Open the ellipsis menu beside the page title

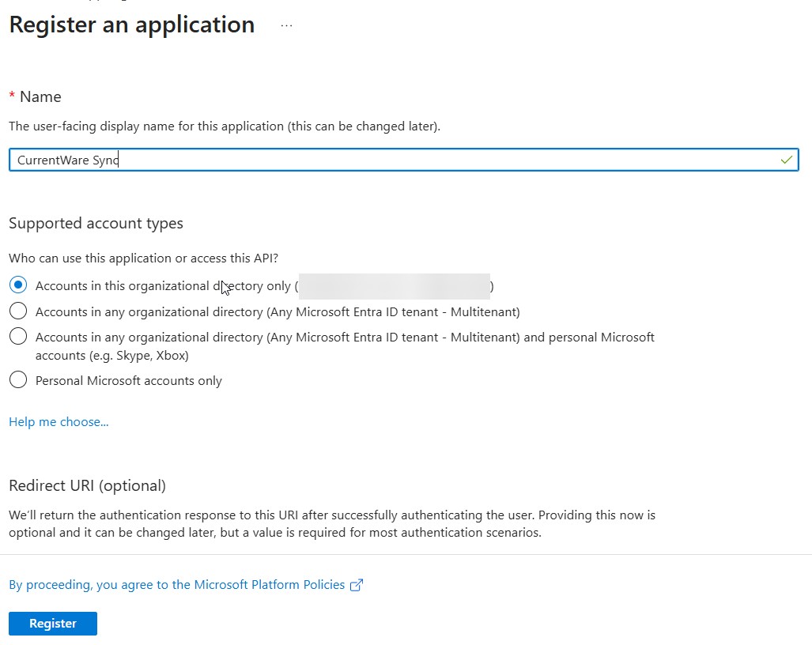(286, 25)
